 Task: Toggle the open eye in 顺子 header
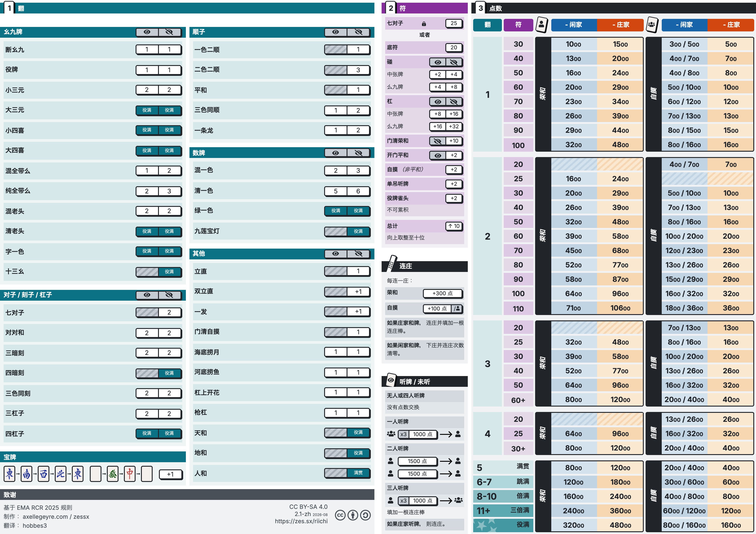[336, 32]
